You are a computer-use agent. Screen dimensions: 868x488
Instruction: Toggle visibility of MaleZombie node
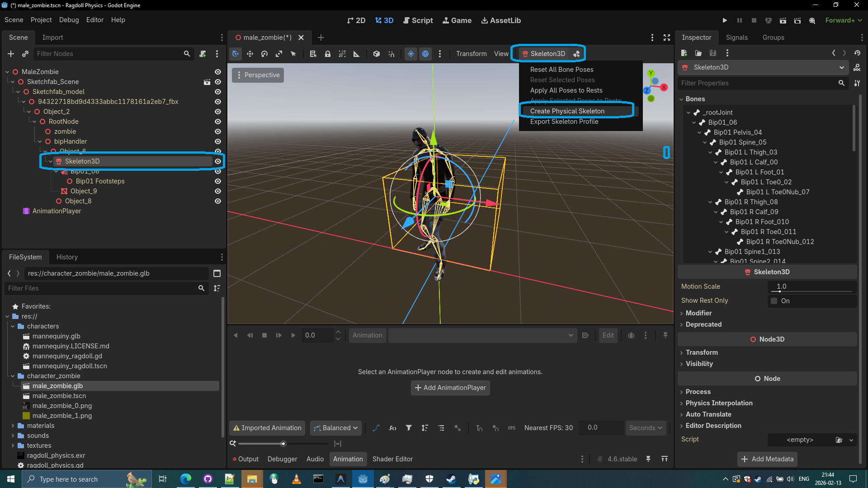218,72
